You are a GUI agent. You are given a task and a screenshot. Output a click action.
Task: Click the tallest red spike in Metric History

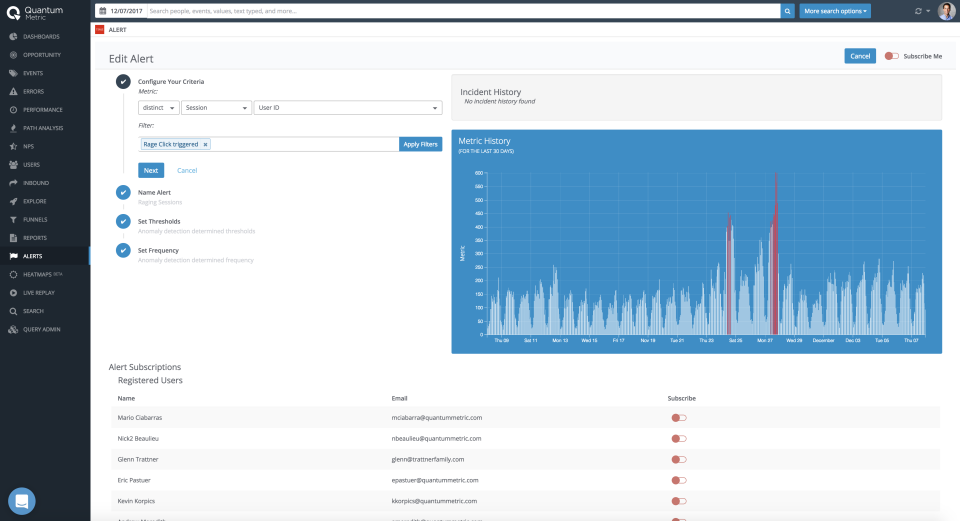[x=776, y=253]
